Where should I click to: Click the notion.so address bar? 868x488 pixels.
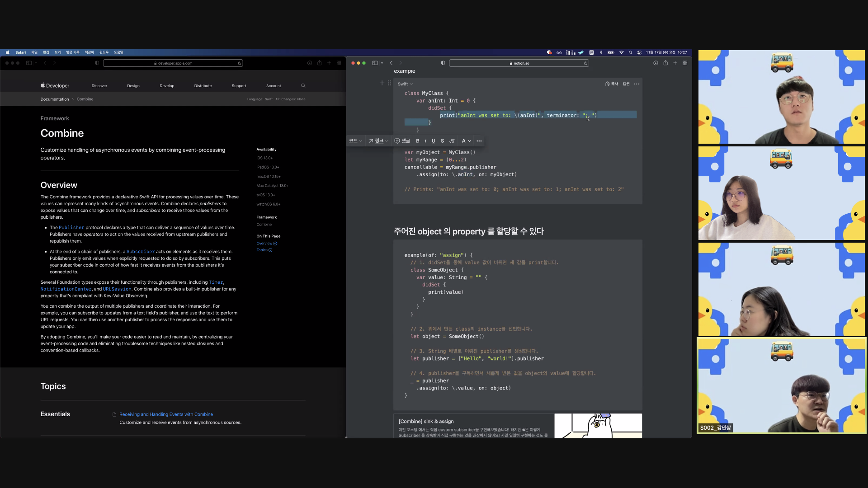pyautogui.click(x=519, y=63)
